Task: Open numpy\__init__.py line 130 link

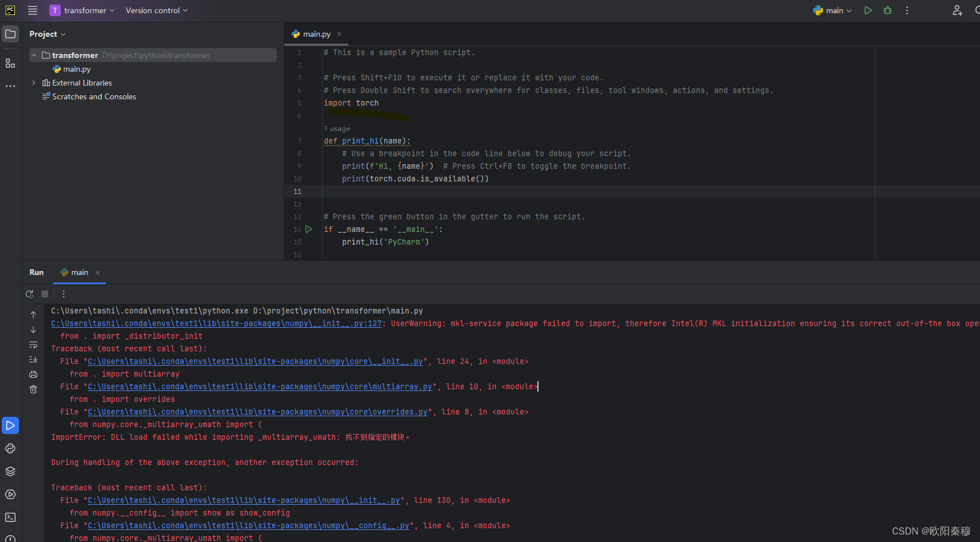Action: point(244,500)
